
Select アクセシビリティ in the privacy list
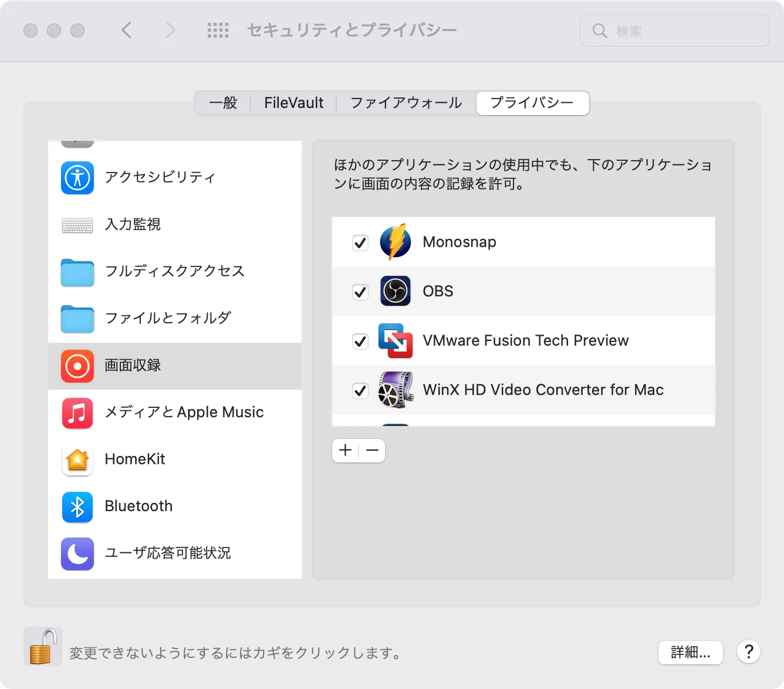click(x=175, y=177)
